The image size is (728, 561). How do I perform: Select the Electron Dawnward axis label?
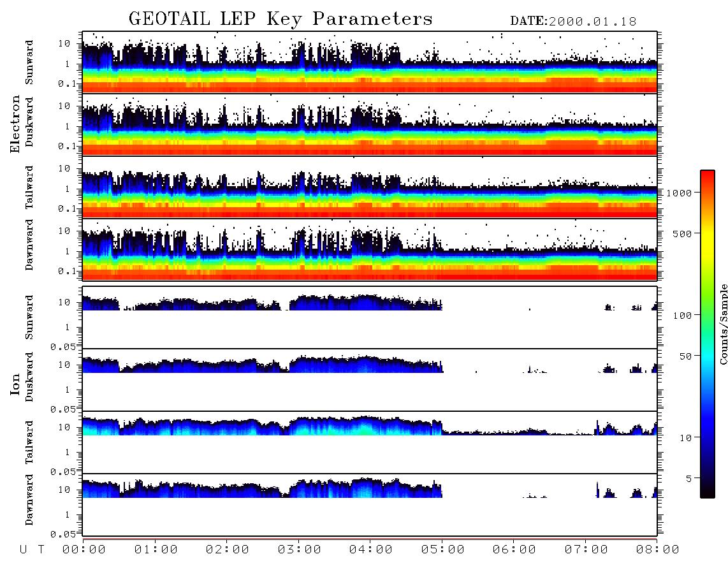29,245
